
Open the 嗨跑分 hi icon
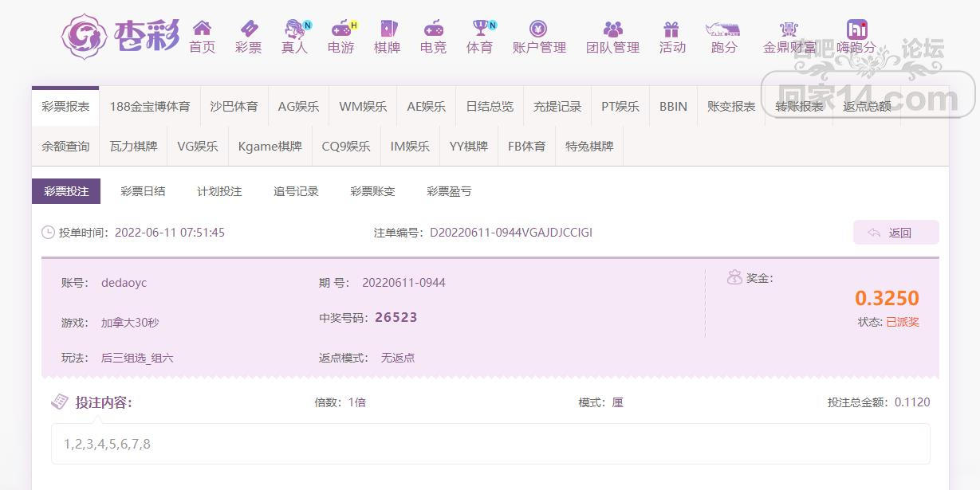click(857, 29)
